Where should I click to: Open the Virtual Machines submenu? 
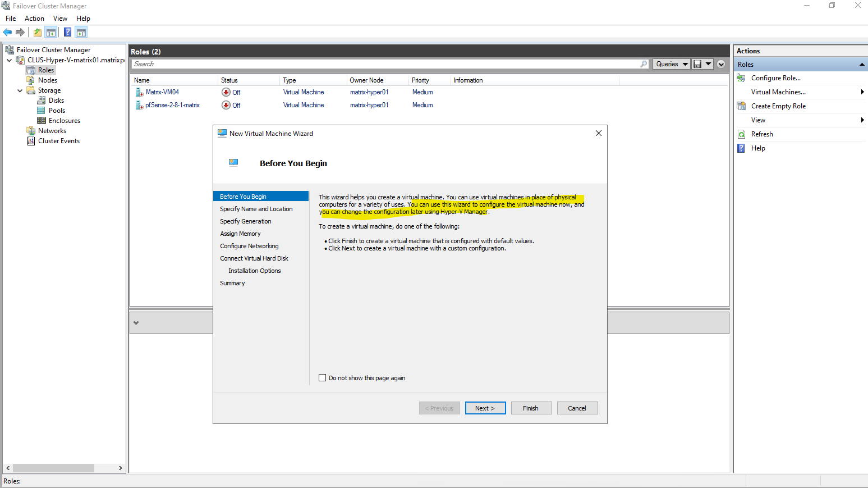click(862, 92)
